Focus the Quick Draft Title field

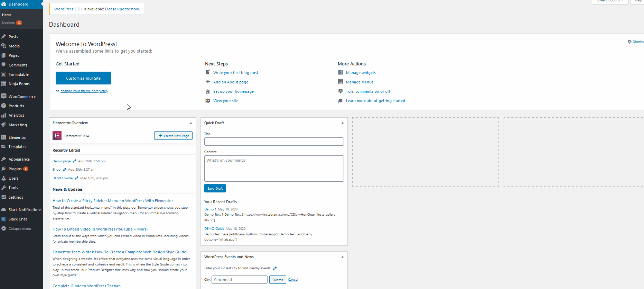(274, 142)
